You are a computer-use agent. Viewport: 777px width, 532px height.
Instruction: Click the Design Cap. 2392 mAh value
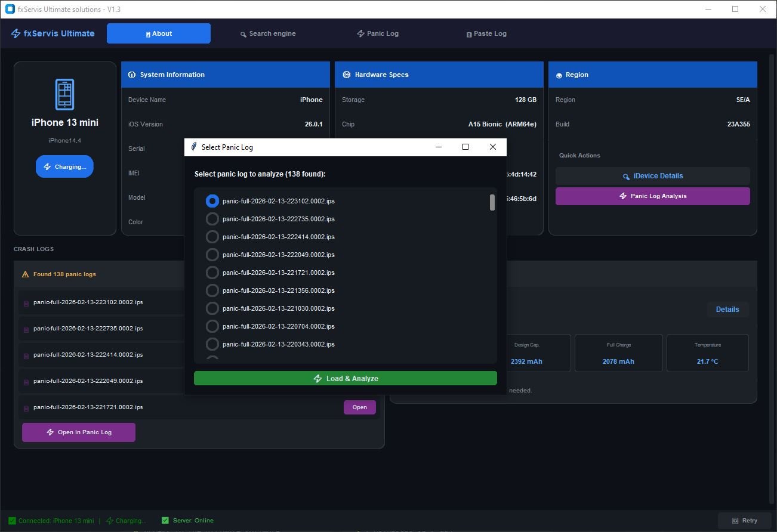coord(526,361)
